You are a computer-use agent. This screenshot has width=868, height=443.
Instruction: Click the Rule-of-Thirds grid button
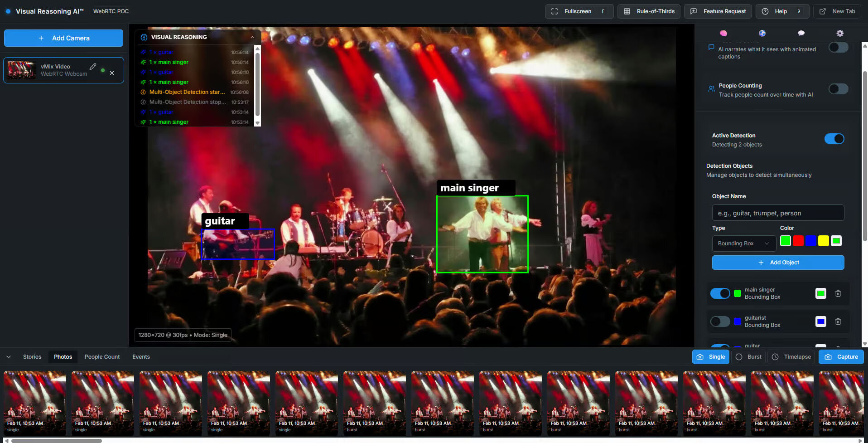tap(649, 11)
